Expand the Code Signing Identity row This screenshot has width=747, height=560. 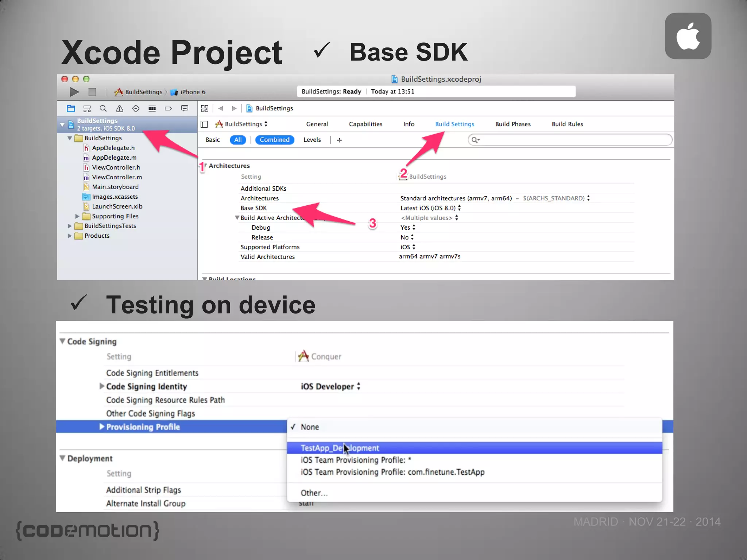pos(102,386)
